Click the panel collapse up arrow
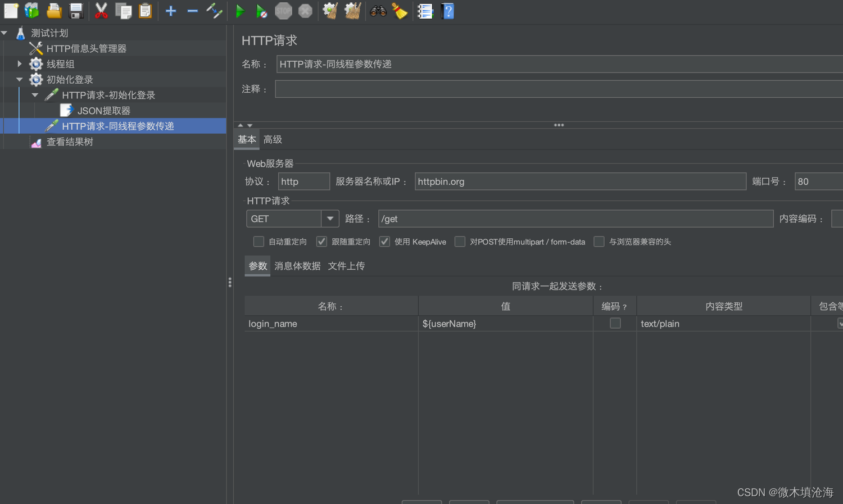 coord(241,125)
